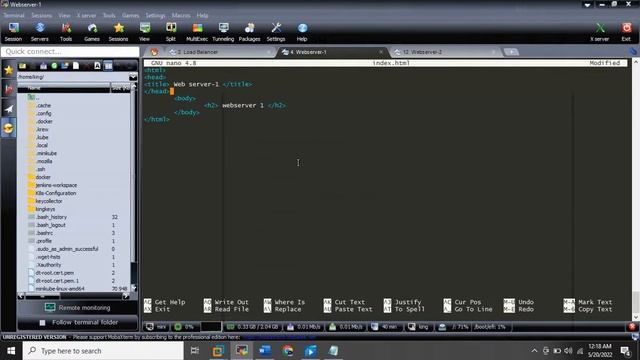Click the Games toolbar icon

(x=92, y=32)
